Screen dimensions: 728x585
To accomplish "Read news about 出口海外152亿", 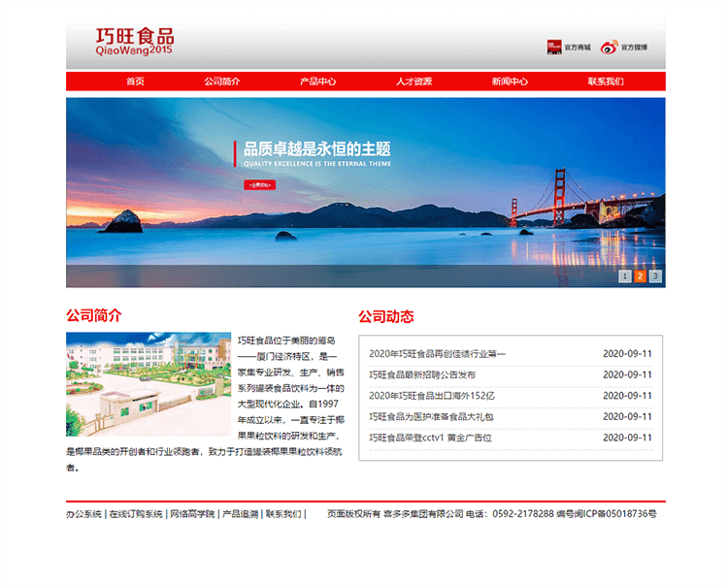I will [432, 396].
